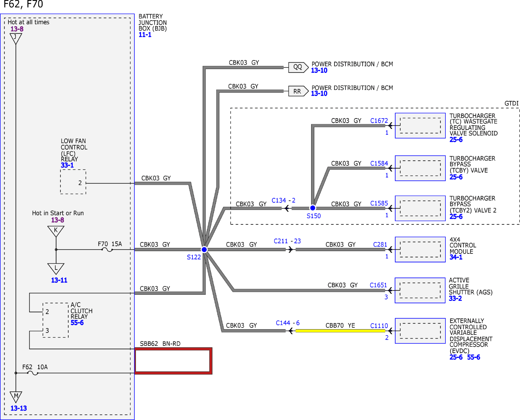Open the 11-1 Battery Junction Box link

coord(145,35)
